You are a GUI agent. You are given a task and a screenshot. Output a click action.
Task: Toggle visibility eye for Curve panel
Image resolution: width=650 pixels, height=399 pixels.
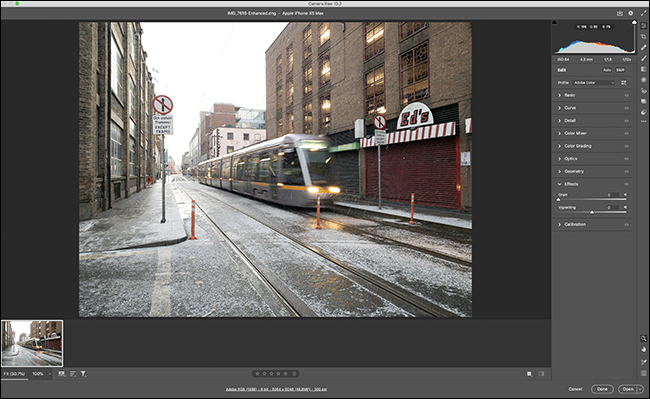(x=626, y=108)
